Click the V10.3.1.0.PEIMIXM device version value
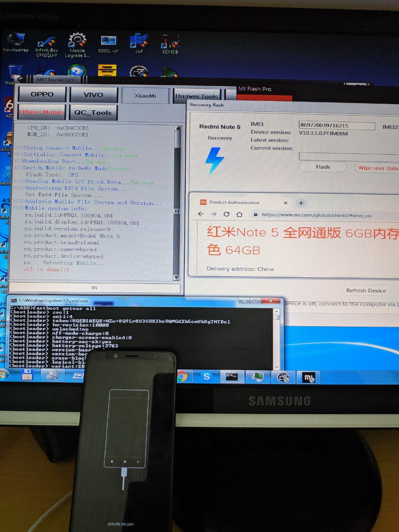399x532 pixels. point(323,133)
